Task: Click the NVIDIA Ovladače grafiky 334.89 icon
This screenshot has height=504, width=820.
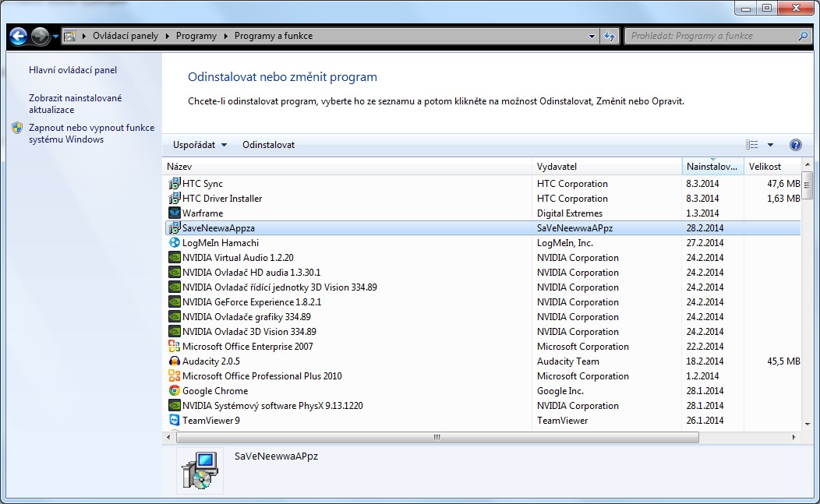Action: click(174, 317)
